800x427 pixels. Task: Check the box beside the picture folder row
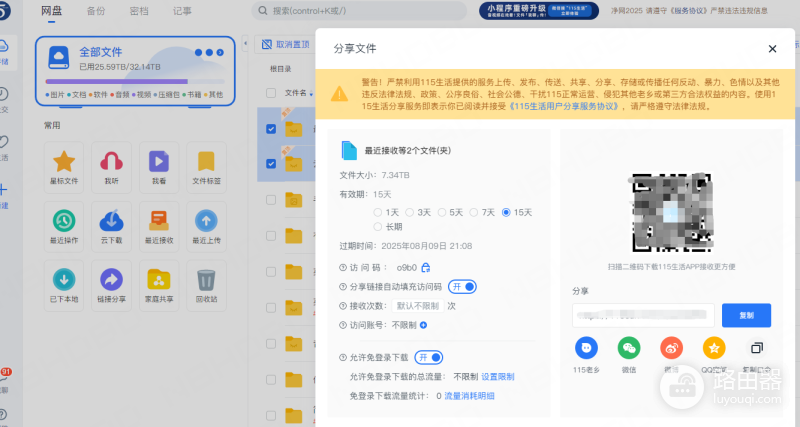point(271,200)
